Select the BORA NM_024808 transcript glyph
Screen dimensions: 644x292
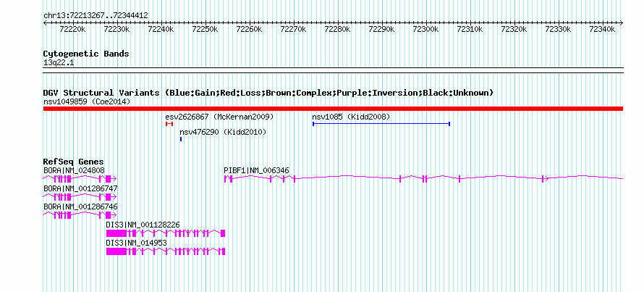[x=80, y=178]
